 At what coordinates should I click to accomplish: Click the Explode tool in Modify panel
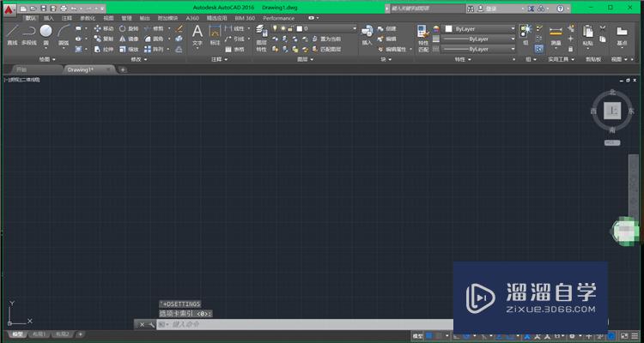[x=179, y=39]
